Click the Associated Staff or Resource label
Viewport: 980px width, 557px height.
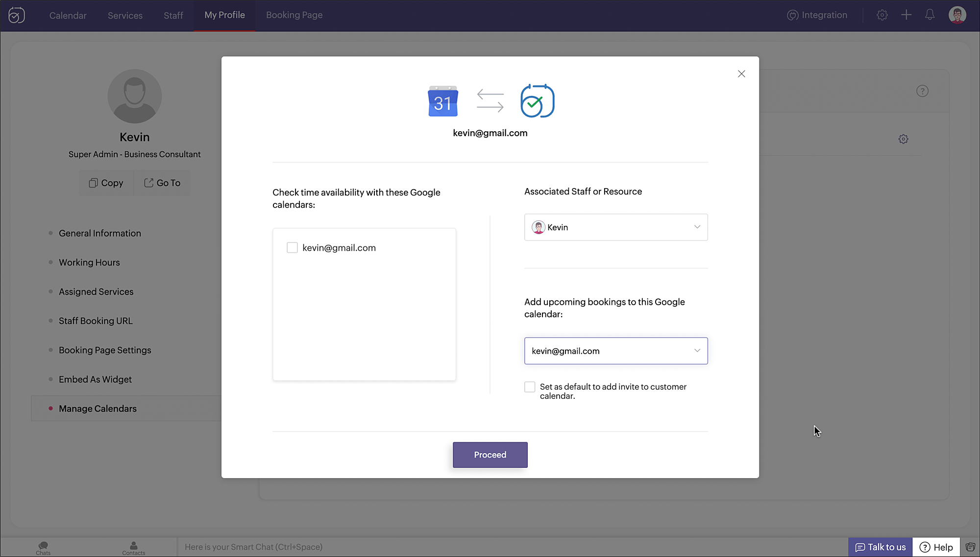tap(583, 192)
